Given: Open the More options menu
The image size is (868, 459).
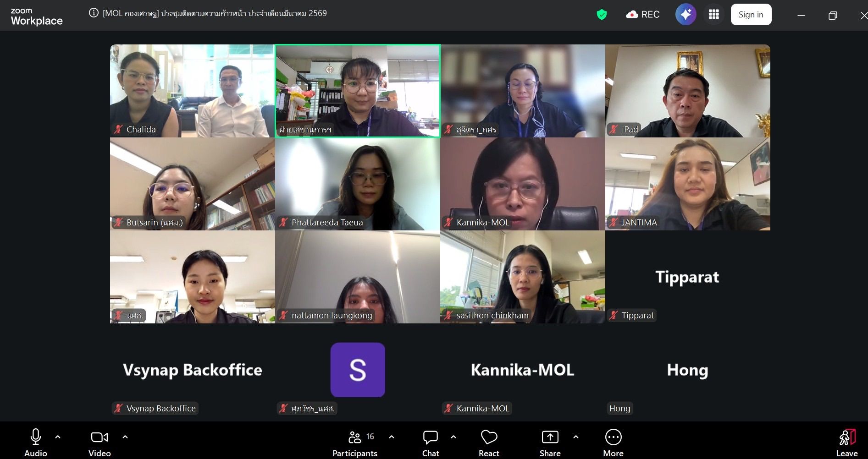Looking at the screenshot, I should point(613,443).
